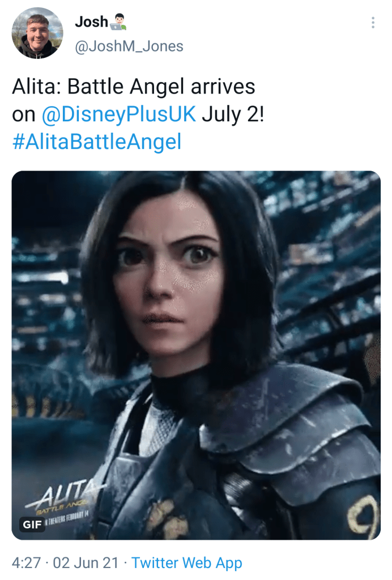Viewport: 392px width, 580px height.
Task: Click the technologist emoji beside Josh
Action: coord(118,22)
